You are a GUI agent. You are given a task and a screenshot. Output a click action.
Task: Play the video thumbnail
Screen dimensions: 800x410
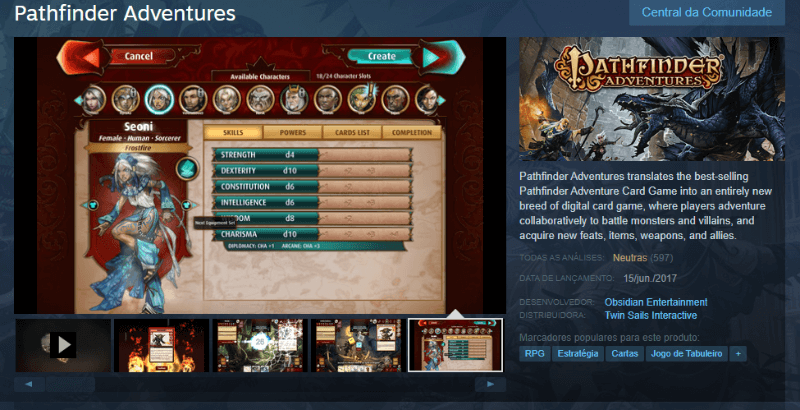pos(63,345)
